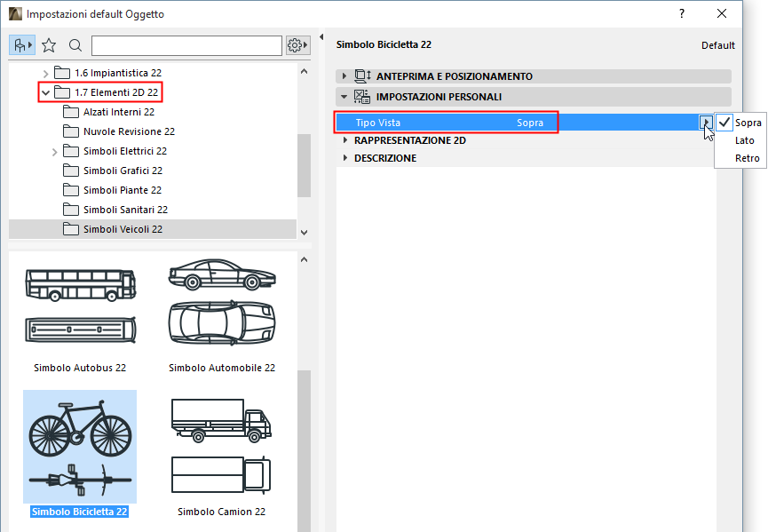
Task: Expand the 1.6 Impiantistica 22 folder
Action: point(45,74)
